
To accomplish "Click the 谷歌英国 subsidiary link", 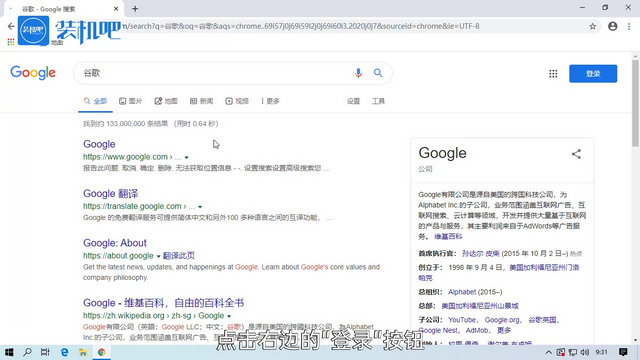I will pos(542,320).
